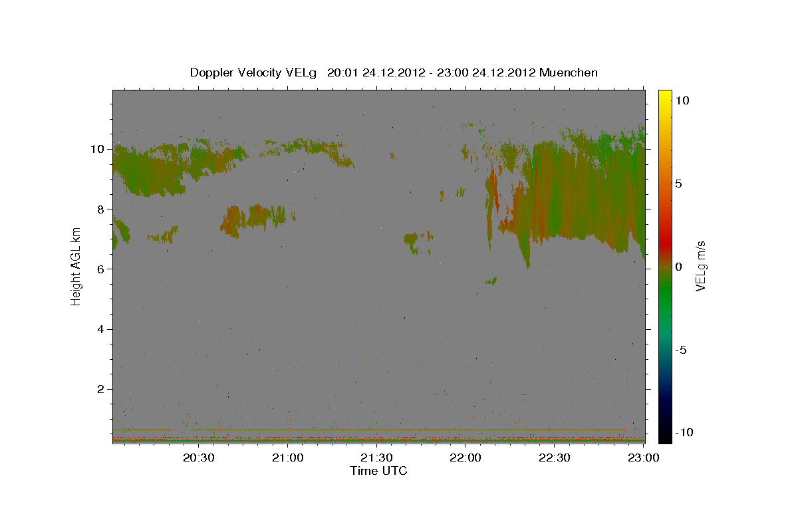
Task: Click the 'Height AGL km' y-axis label
Action: tap(76, 267)
